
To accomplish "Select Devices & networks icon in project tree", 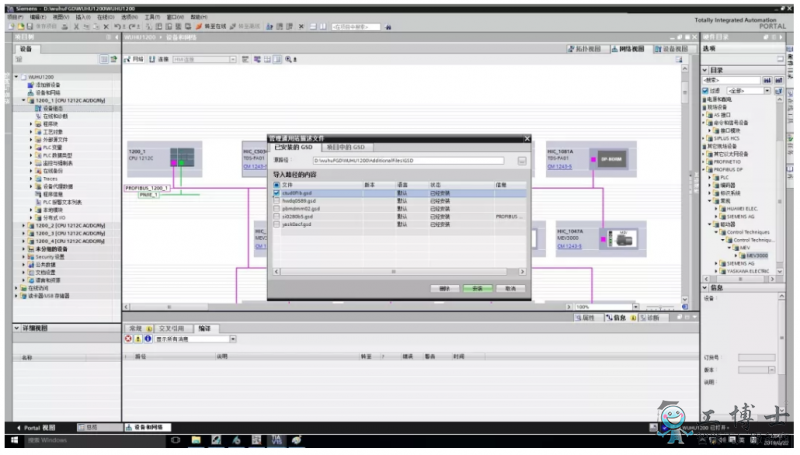I will click(31, 93).
